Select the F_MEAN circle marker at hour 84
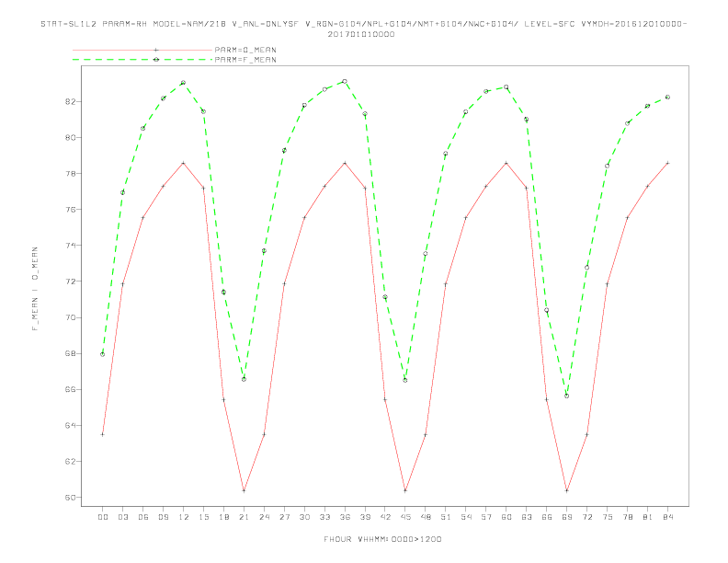This screenshot has height=563, width=728. point(668,98)
